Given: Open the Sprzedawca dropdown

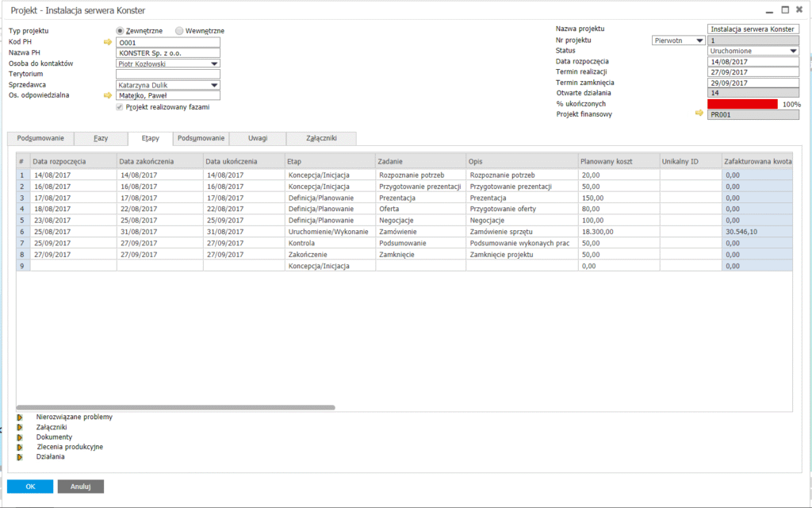Looking at the screenshot, I should (214, 85).
